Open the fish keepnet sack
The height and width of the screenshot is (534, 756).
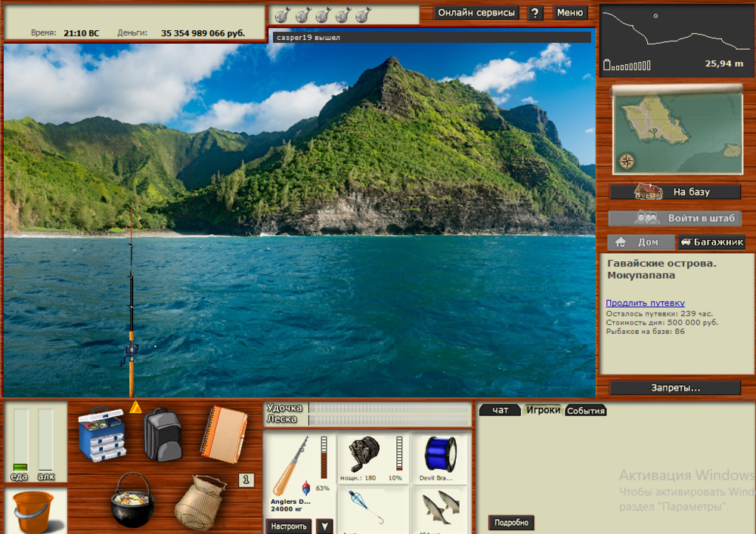click(x=200, y=502)
